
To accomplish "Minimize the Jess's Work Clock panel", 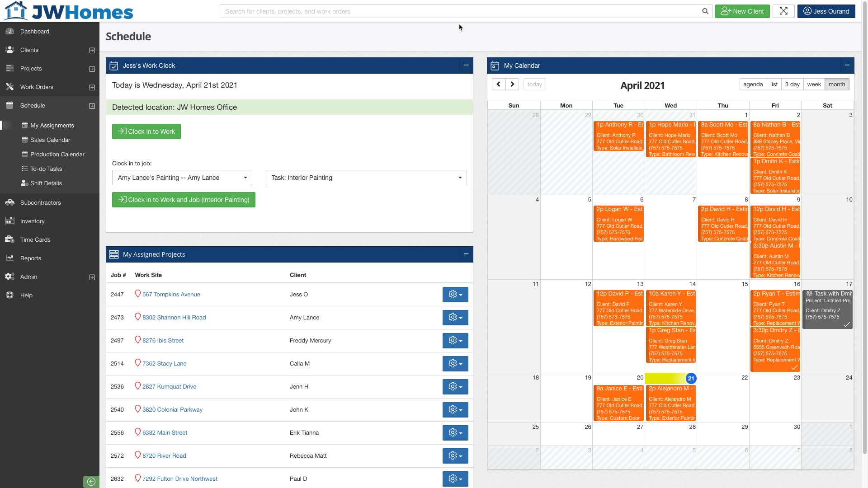I will coord(466,65).
